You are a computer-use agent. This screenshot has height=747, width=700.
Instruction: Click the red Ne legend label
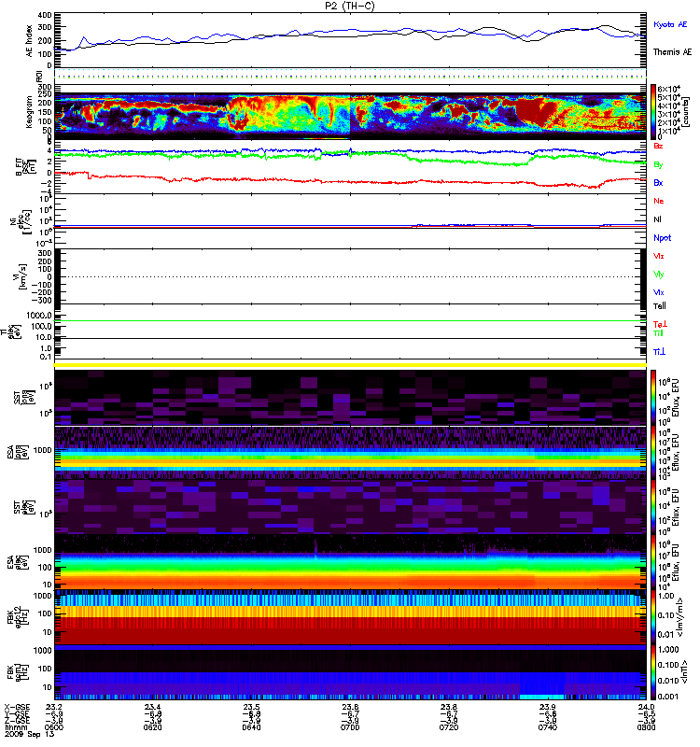click(659, 201)
